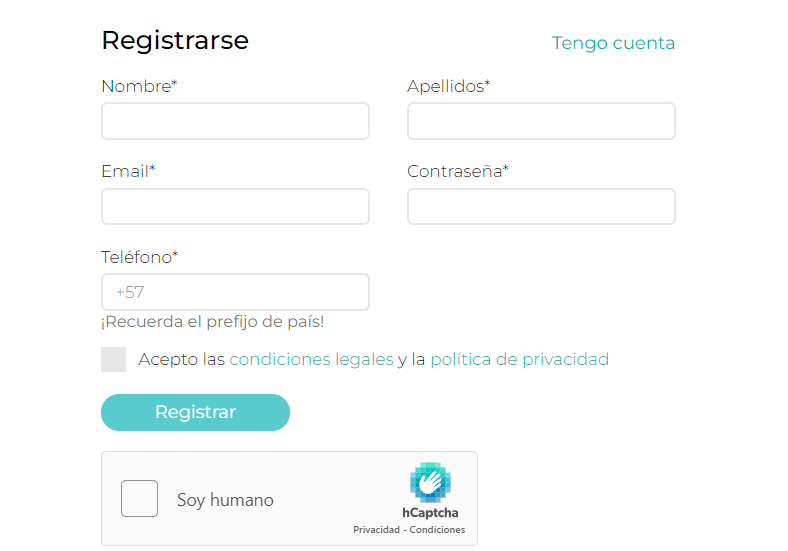This screenshot has width=788, height=551.
Task: Click into the Email input box
Action: click(x=235, y=207)
